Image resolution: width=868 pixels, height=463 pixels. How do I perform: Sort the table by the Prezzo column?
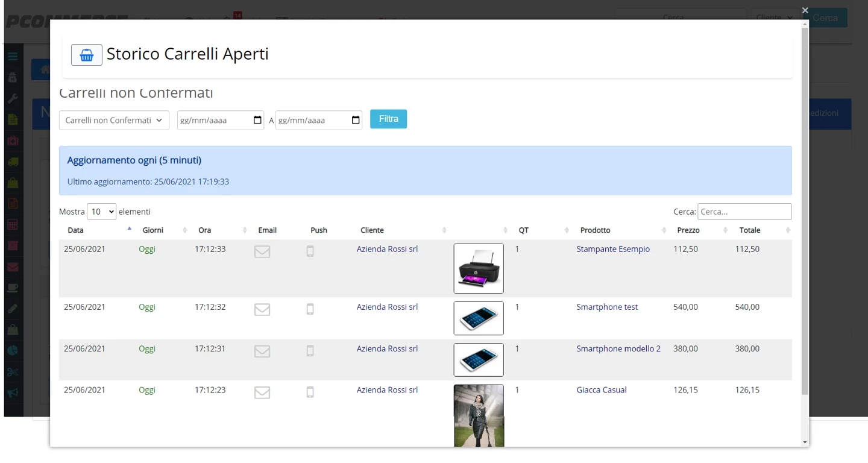[699, 230]
